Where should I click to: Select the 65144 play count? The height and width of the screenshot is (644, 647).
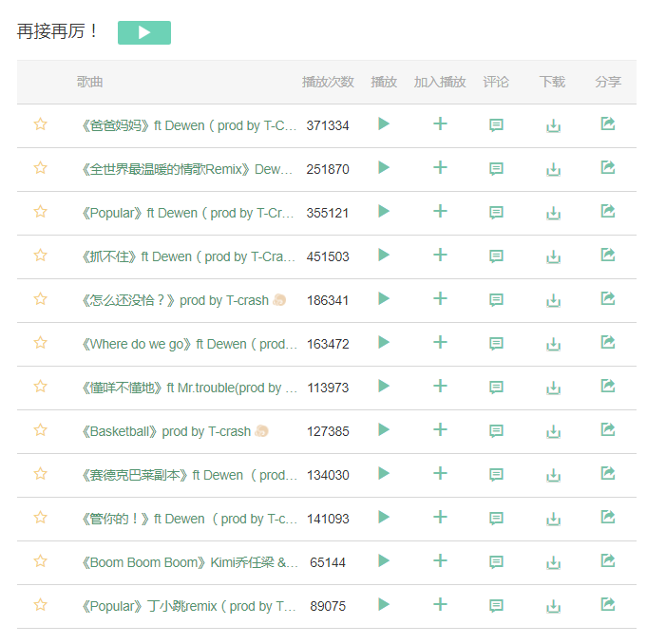point(328,562)
